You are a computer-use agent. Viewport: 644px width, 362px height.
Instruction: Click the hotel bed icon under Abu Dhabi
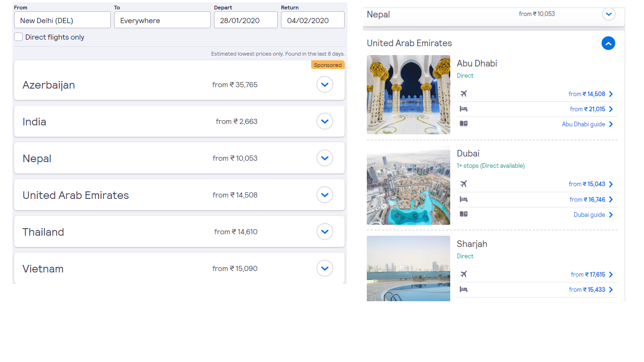[x=463, y=109]
